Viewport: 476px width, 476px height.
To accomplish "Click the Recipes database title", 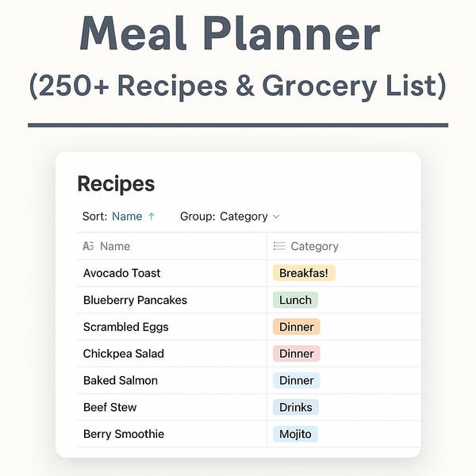I will [x=116, y=184].
